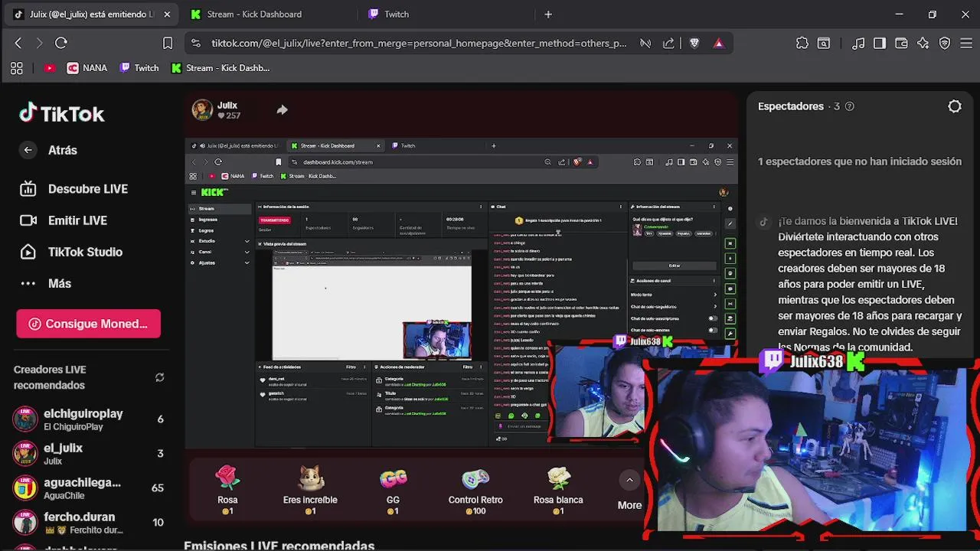
Task: Expand more gifts with the More chevron
Action: pyautogui.click(x=629, y=481)
